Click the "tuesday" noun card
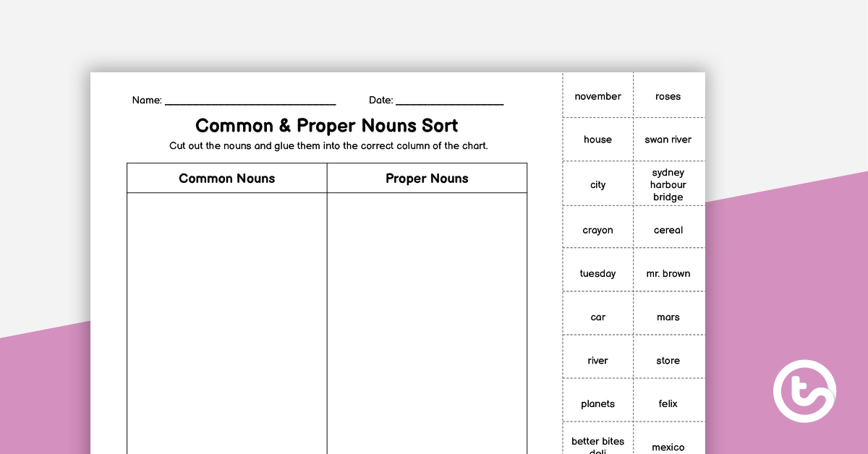The width and height of the screenshot is (868, 454). point(597,273)
